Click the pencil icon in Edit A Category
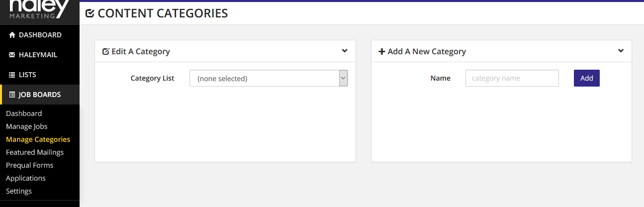644x207 pixels. 105,51
